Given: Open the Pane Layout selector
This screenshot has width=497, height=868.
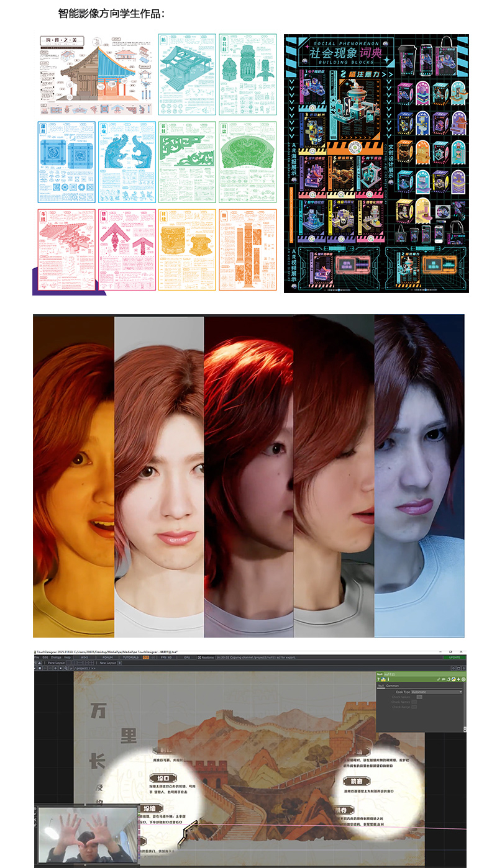Looking at the screenshot, I should [x=56, y=663].
